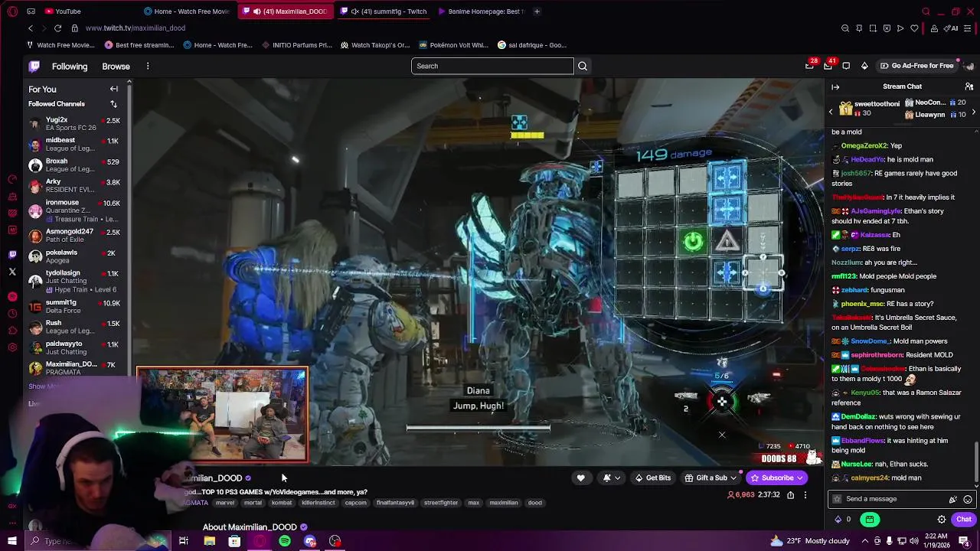Open the Bits crown icon in header

(864, 66)
